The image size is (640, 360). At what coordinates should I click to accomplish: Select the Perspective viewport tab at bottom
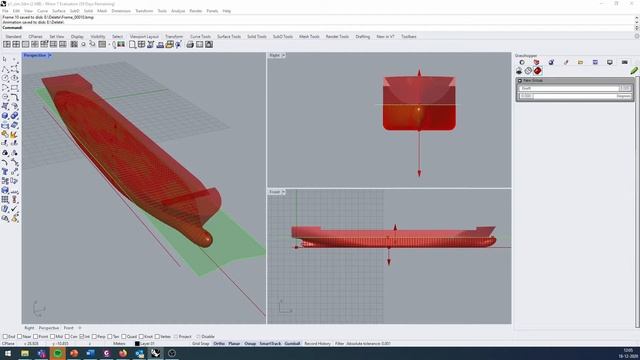tap(49, 328)
